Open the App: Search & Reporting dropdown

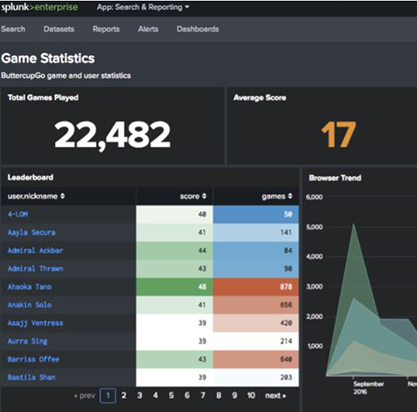click(143, 7)
